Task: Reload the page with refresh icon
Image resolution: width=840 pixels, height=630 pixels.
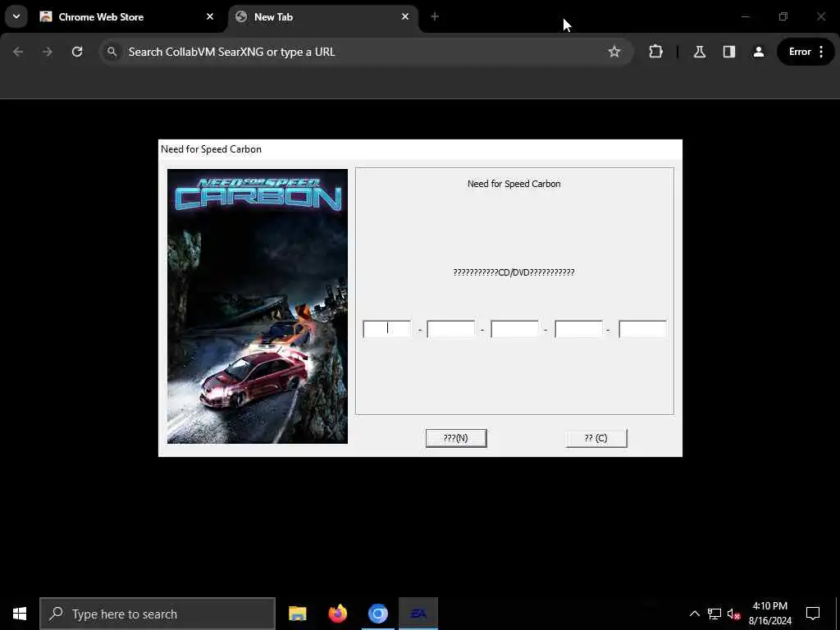Action: [x=77, y=52]
